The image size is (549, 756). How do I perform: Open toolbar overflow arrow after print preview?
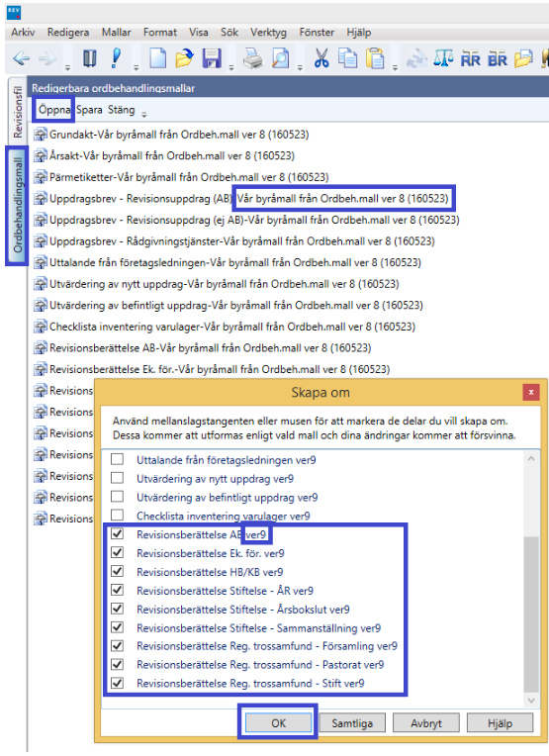(300, 67)
